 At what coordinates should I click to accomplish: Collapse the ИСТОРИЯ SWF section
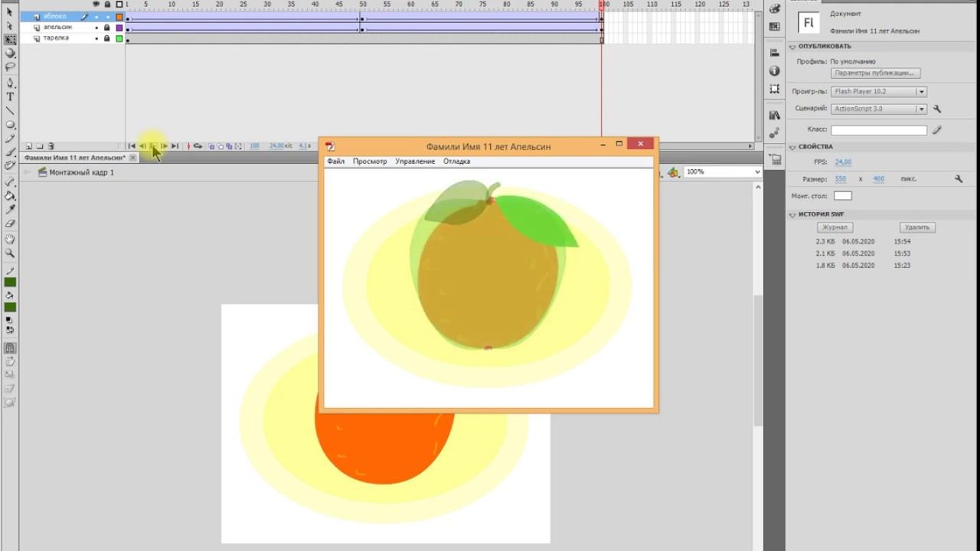793,215
